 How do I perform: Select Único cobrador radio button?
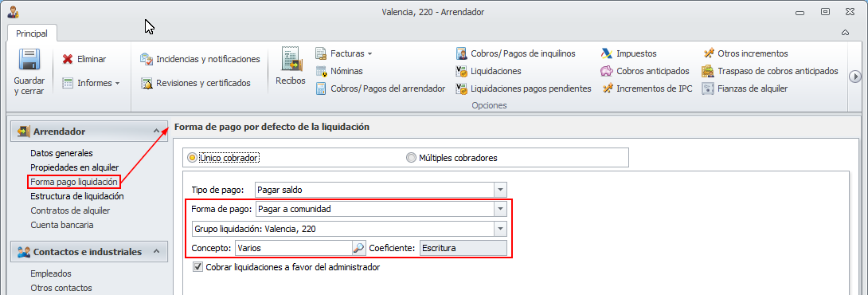(193, 158)
